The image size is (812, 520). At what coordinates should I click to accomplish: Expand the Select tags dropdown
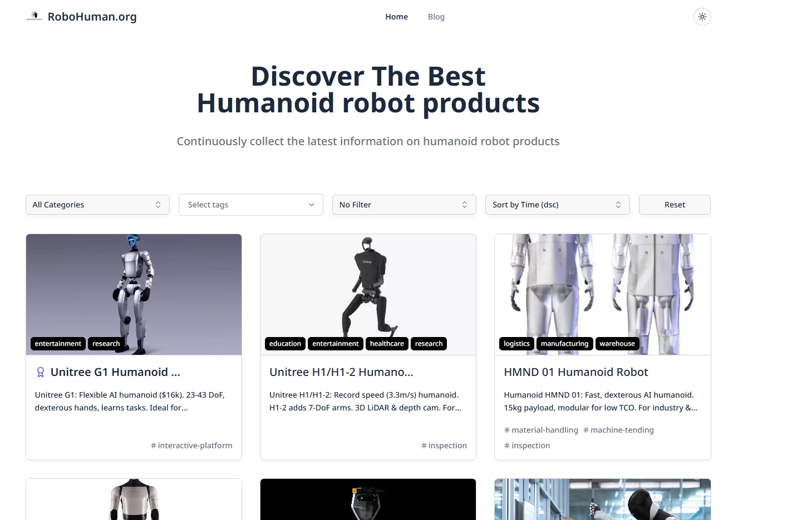click(250, 205)
